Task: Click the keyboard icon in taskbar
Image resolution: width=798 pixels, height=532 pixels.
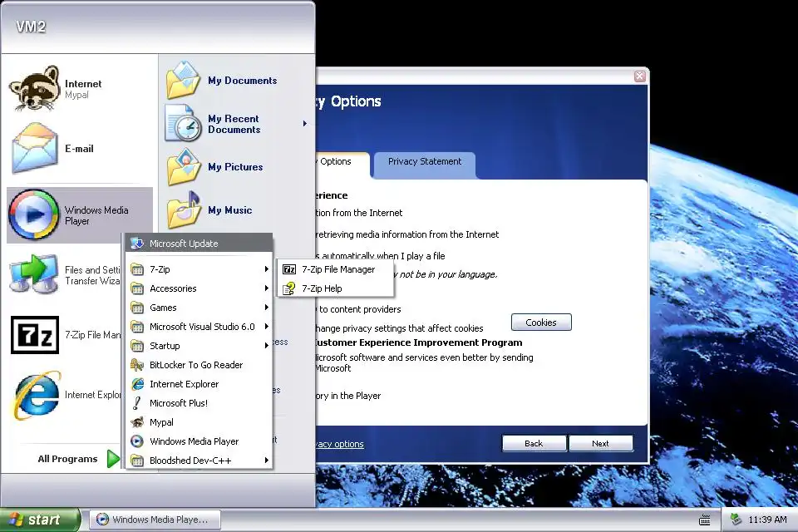Action: (705, 520)
